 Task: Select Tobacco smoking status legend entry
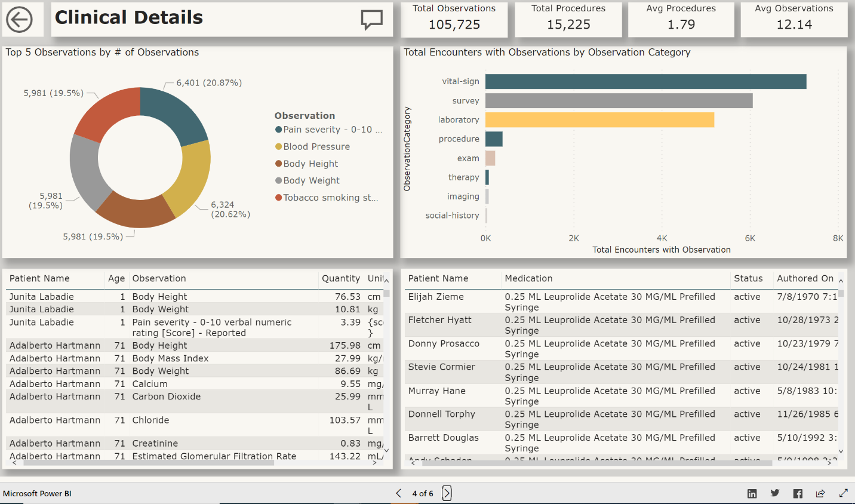pyautogui.click(x=326, y=198)
